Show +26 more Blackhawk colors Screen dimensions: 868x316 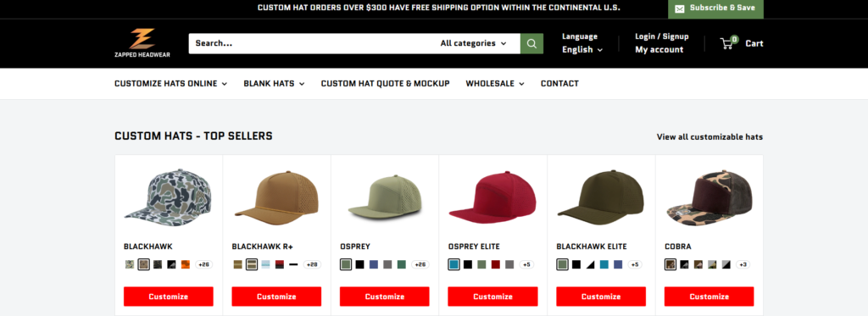(x=204, y=264)
